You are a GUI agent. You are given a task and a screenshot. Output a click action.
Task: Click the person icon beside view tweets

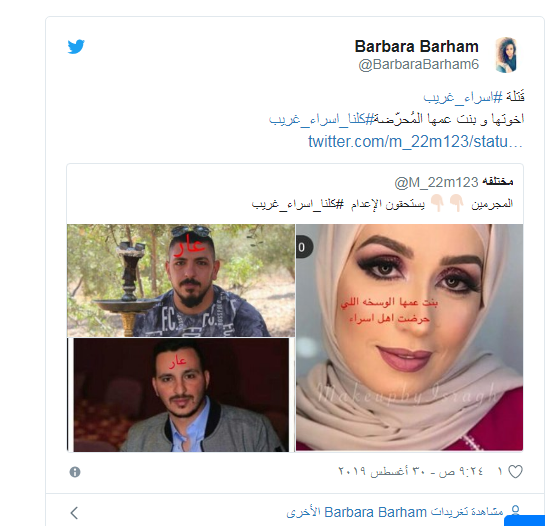click(x=515, y=510)
